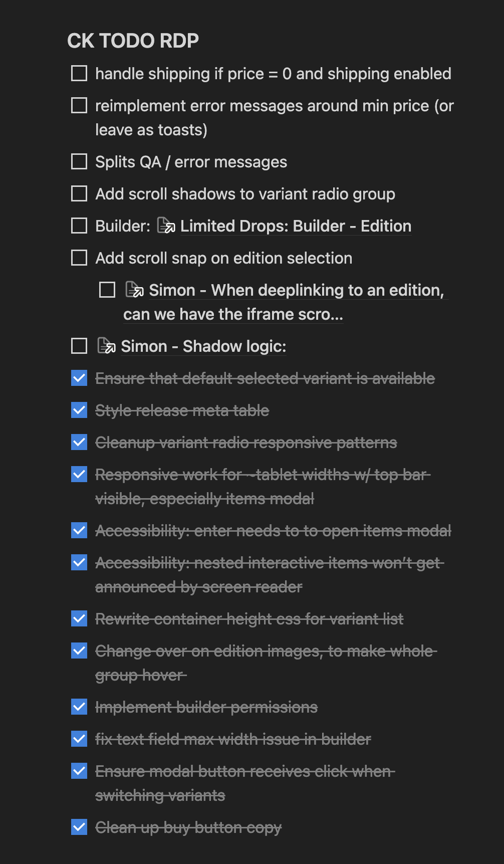Uncheck Ensure that default selected variant task
Viewport: 504px width, 864px height.
coord(79,378)
